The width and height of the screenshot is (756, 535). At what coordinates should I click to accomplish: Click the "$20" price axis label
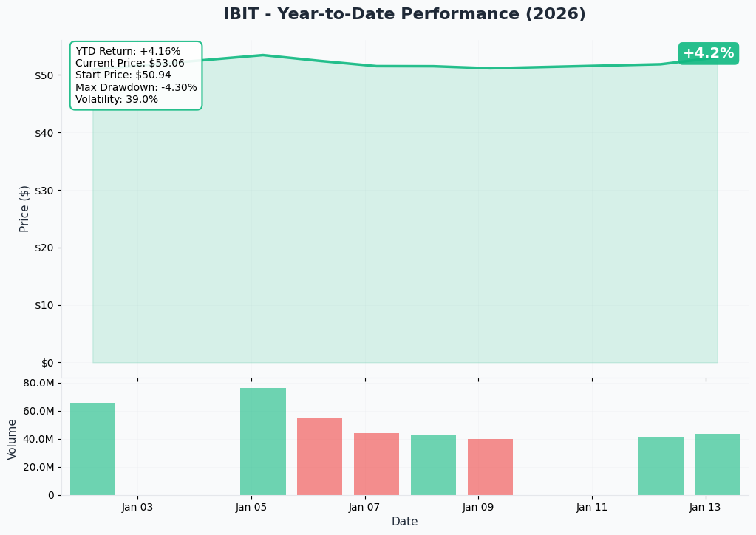pos(44,248)
